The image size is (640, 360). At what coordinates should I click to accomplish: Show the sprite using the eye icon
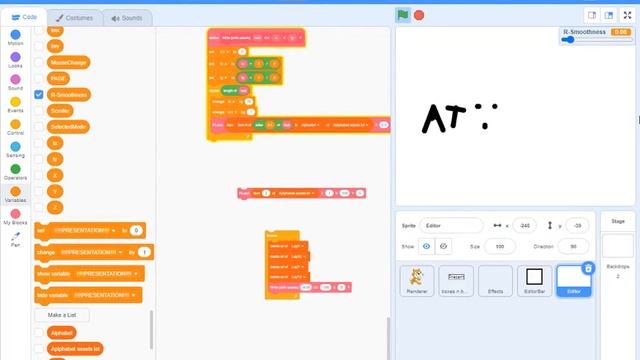pos(427,247)
